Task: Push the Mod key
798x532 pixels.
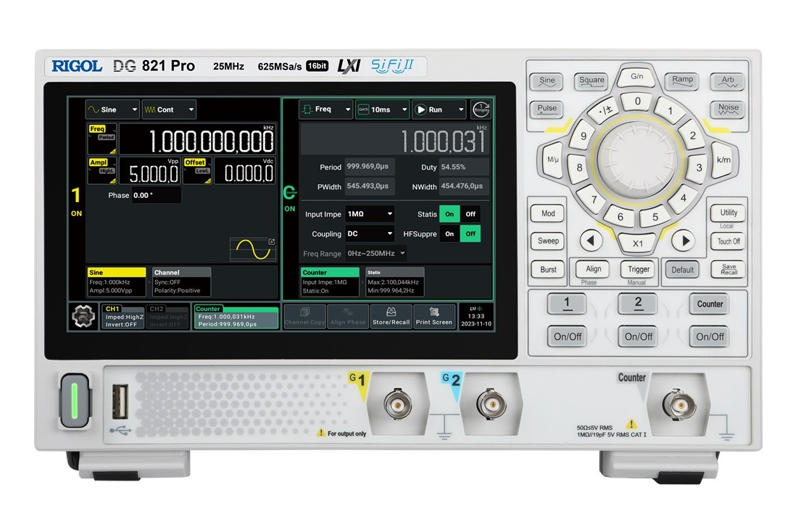Action: coord(548,213)
